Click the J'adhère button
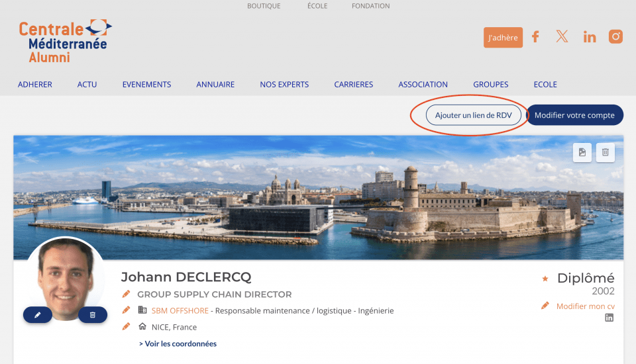This screenshot has width=636, height=364. [503, 38]
